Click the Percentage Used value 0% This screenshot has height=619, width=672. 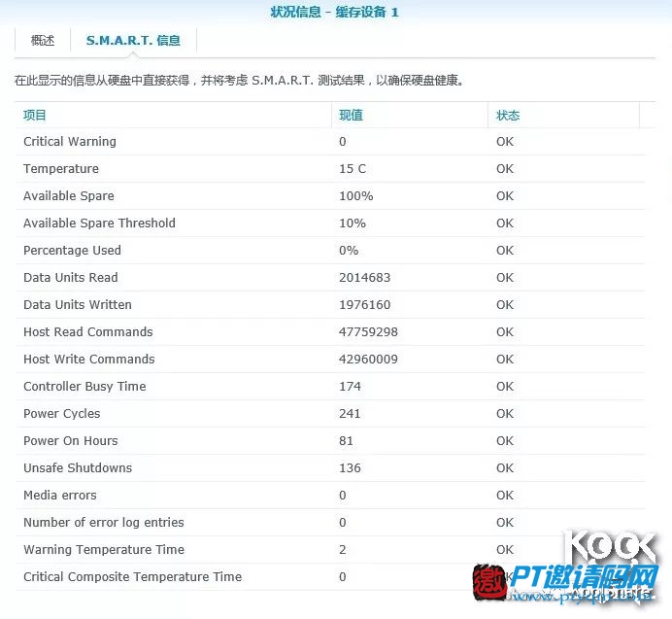[x=349, y=251]
